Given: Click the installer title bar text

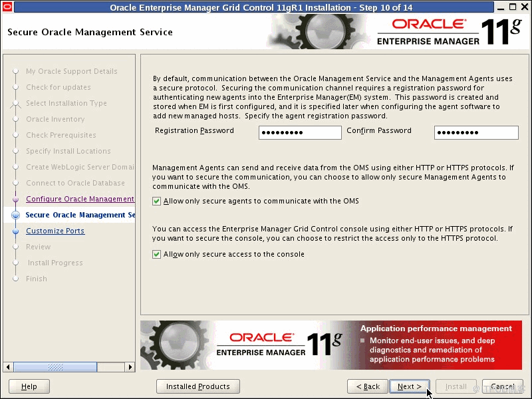Looking at the screenshot, I should [261, 7].
